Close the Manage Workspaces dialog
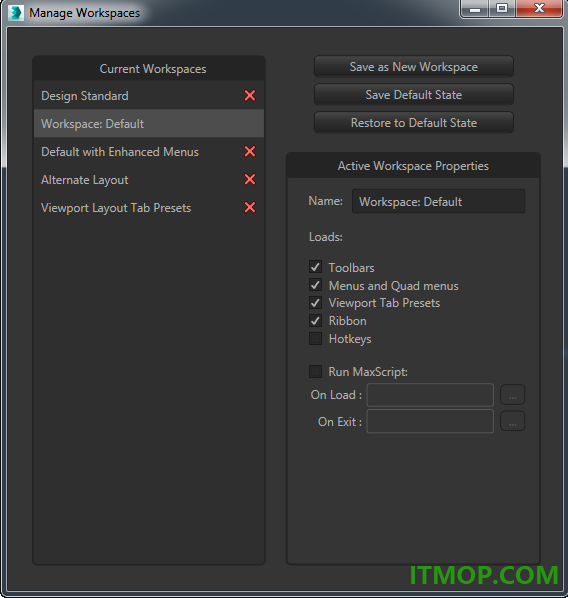This screenshot has height=598, width=568. [x=539, y=8]
